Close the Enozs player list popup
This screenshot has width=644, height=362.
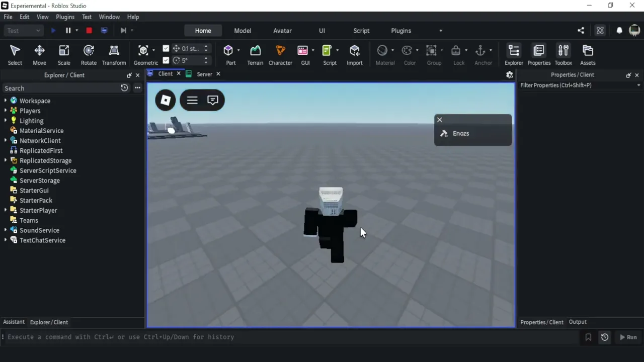440,120
